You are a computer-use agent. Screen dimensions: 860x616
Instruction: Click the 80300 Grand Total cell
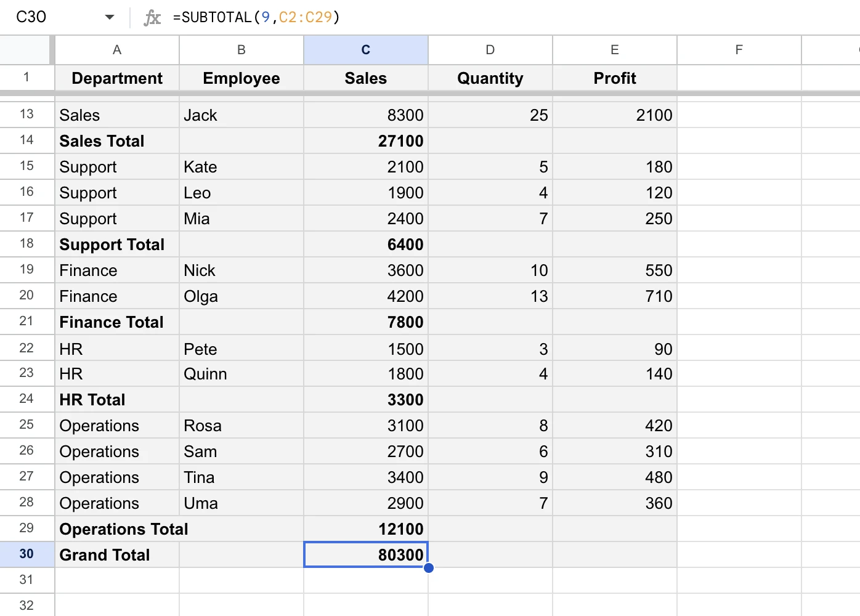point(366,555)
